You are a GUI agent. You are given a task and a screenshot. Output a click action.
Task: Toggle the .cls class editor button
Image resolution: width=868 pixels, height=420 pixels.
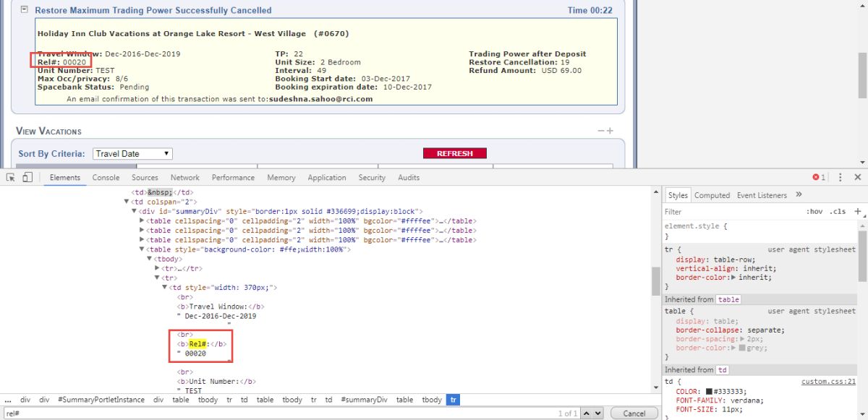pyautogui.click(x=838, y=212)
